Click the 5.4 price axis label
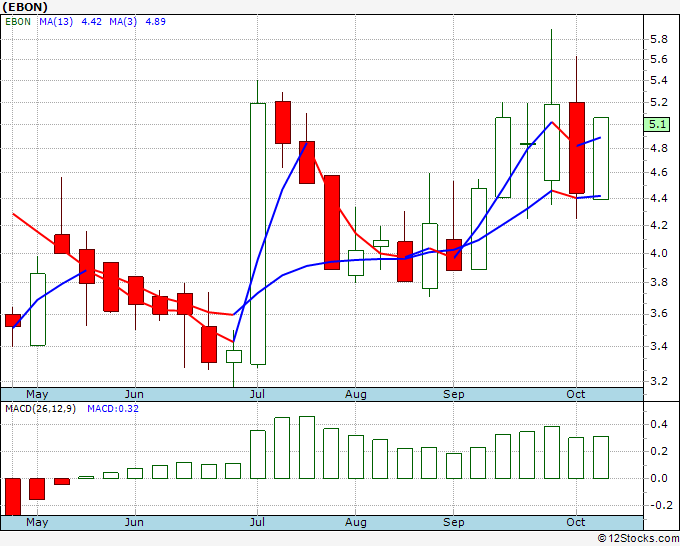This screenshot has height=546, width=680. 659,80
